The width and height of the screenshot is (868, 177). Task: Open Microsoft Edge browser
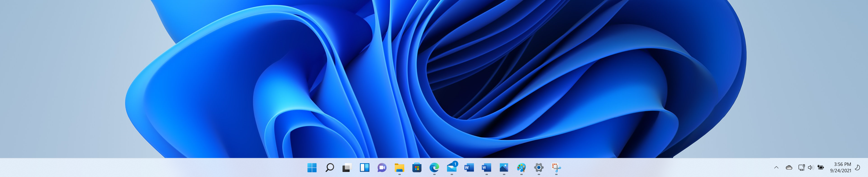pos(434,167)
